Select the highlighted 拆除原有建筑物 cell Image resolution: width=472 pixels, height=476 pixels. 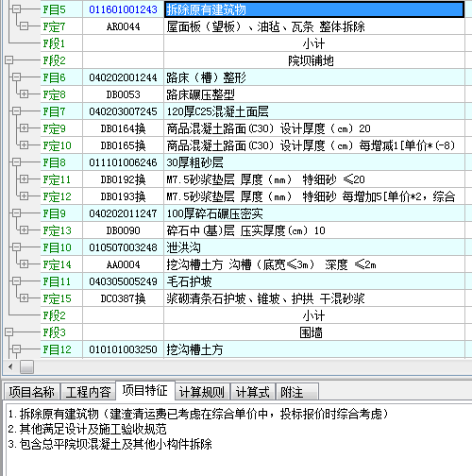coord(314,9)
